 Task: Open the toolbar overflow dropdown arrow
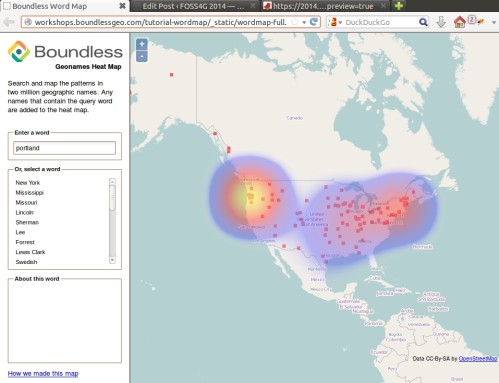[494, 22]
